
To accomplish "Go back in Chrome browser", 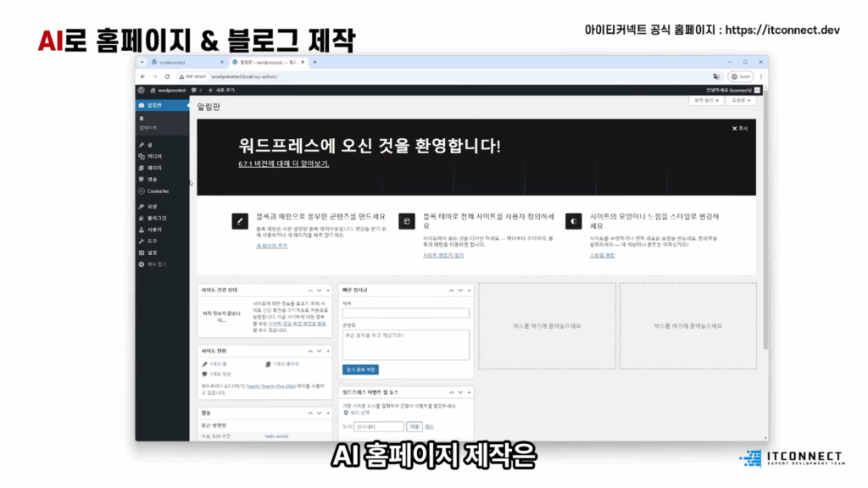I will coord(142,77).
